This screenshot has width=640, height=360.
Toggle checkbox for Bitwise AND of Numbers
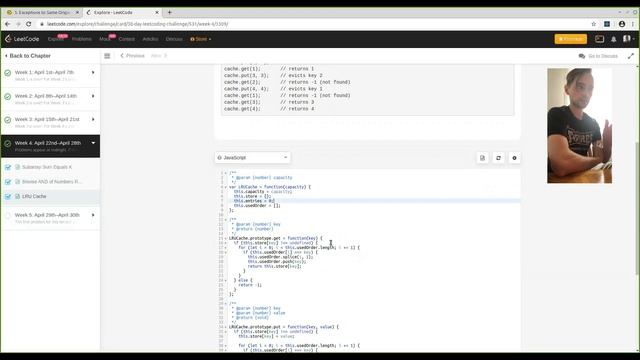coord(8,182)
